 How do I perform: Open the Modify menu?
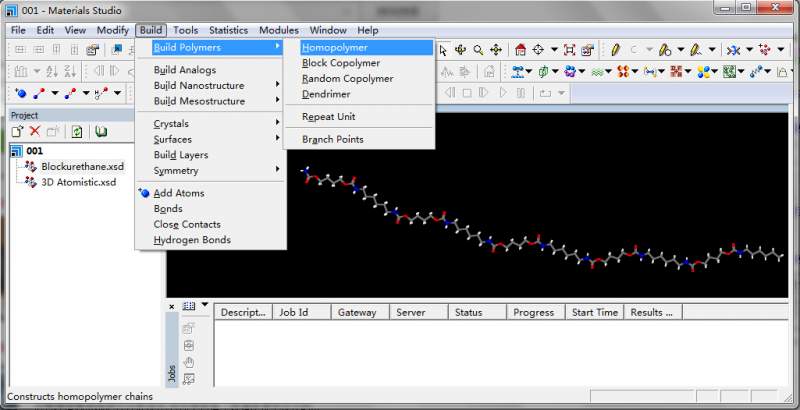[113, 31]
